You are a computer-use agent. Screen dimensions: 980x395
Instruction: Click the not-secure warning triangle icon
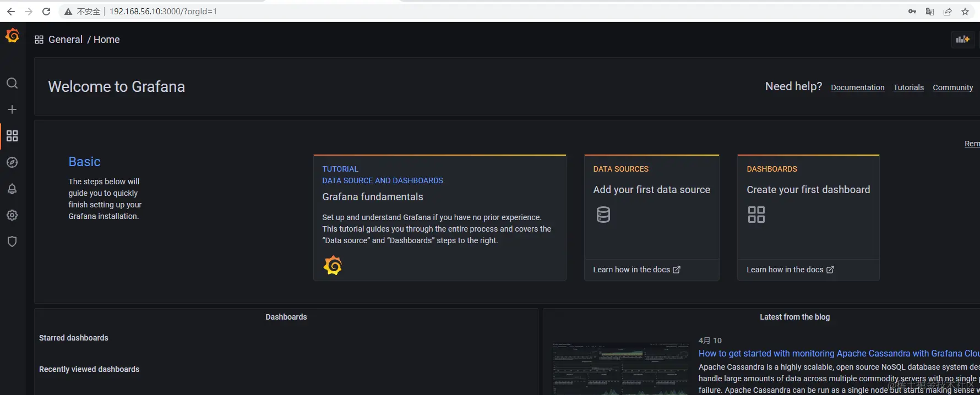click(68, 12)
